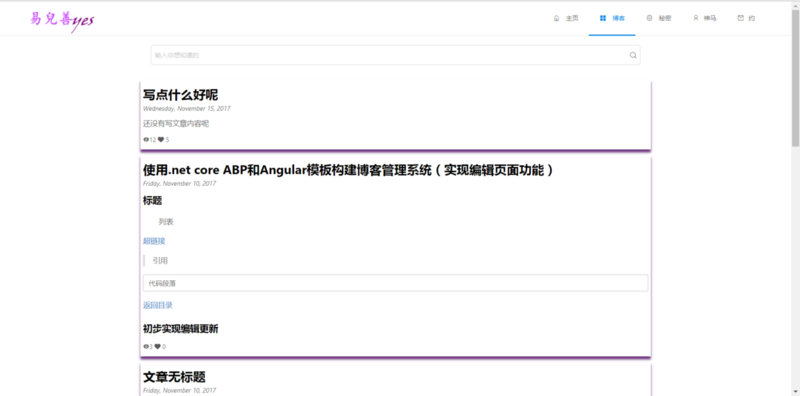Click the 引用 quote text

[x=160, y=261]
